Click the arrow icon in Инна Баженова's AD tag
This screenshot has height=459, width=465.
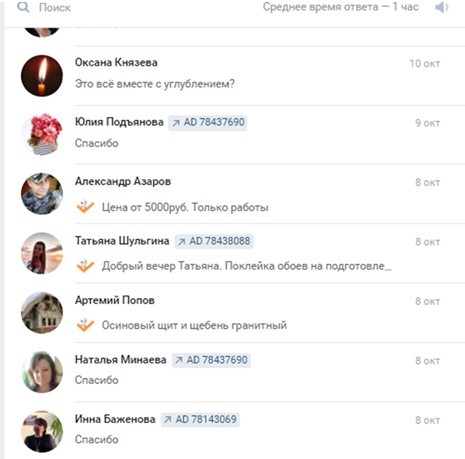point(168,420)
